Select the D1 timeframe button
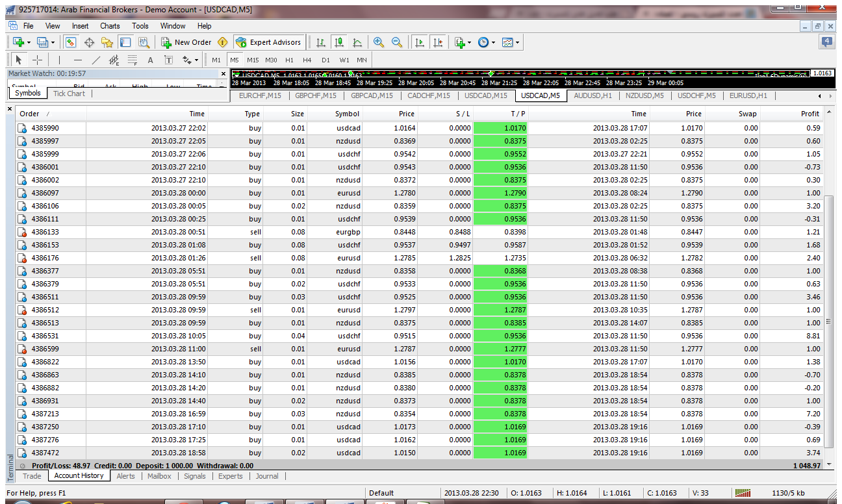Image resolution: width=842 pixels, height=504 pixels. coord(325,60)
